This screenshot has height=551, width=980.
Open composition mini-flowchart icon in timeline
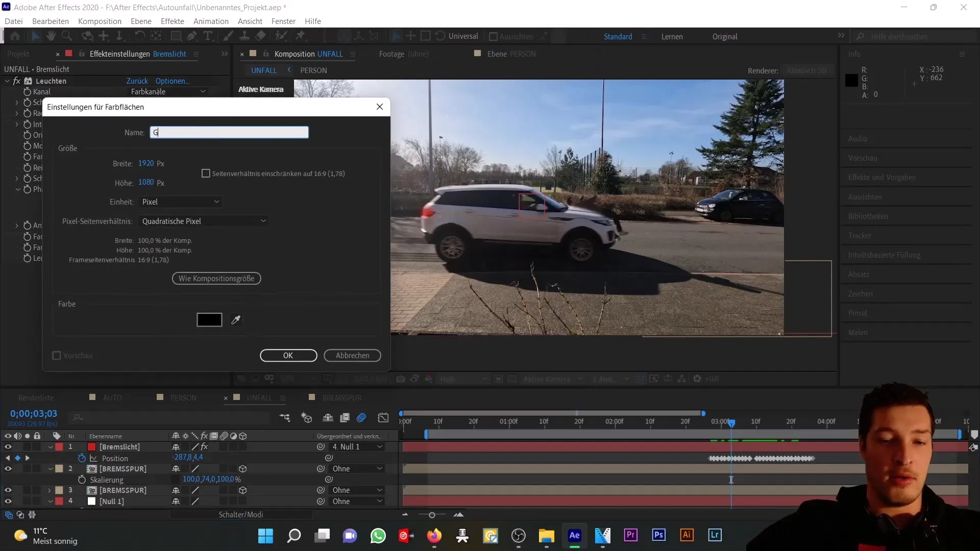coord(285,418)
